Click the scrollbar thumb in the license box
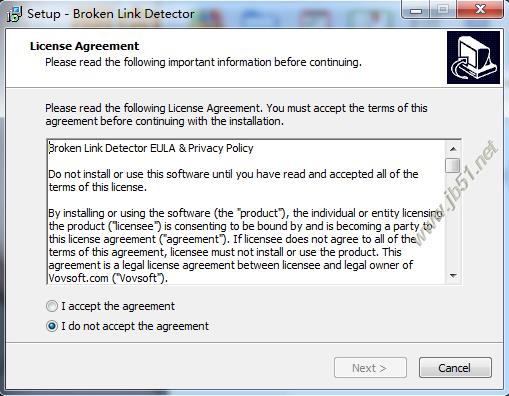The height and width of the screenshot is (396, 509). 453,165
